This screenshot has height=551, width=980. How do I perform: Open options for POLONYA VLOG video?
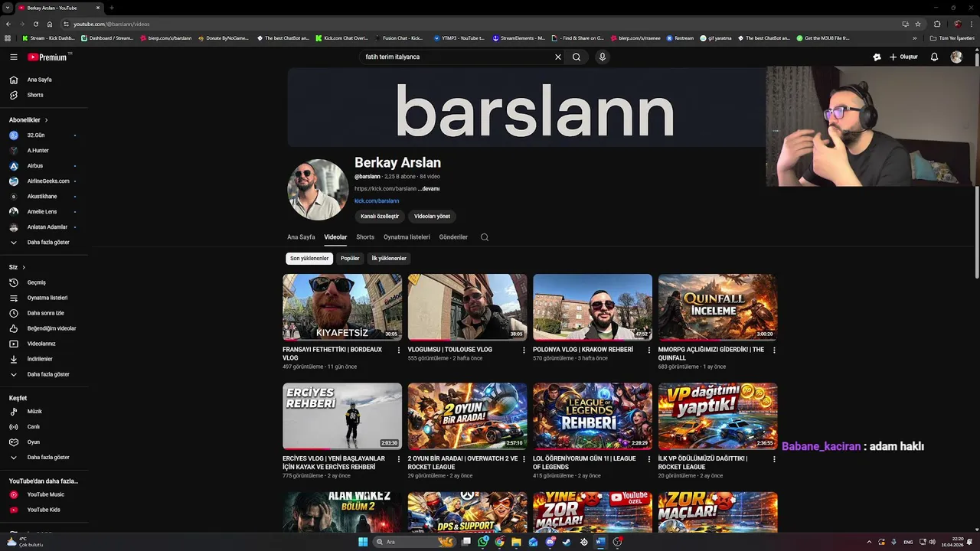pyautogui.click(x=649, y=350)
